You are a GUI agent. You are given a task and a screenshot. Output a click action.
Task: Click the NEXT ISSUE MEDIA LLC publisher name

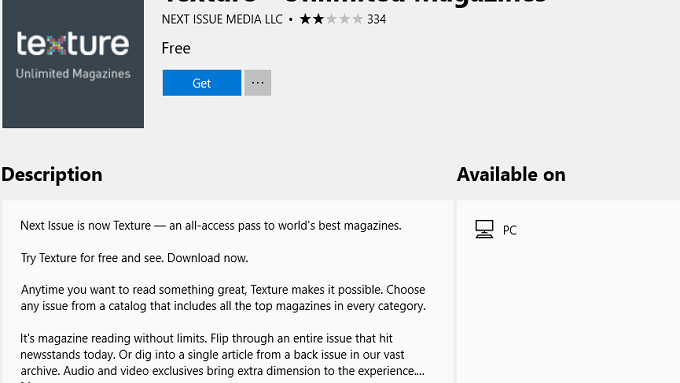pos(222,19)
